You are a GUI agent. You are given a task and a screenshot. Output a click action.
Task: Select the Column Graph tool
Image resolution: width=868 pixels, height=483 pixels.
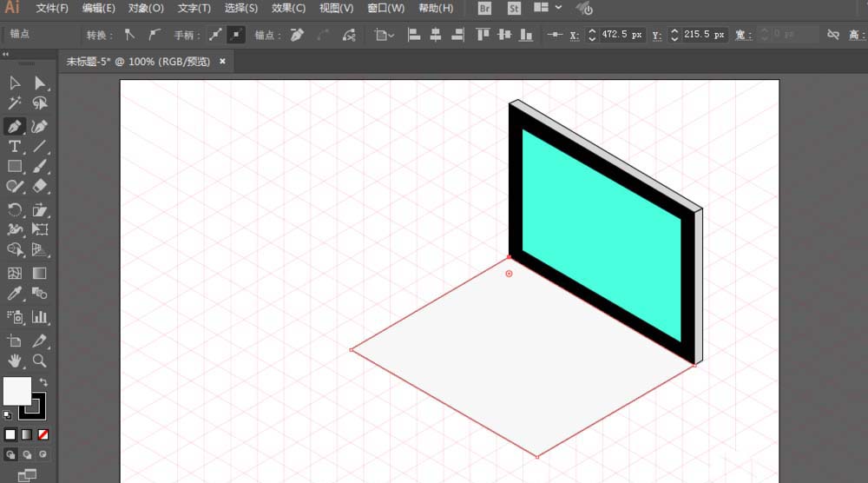(39, 316)
